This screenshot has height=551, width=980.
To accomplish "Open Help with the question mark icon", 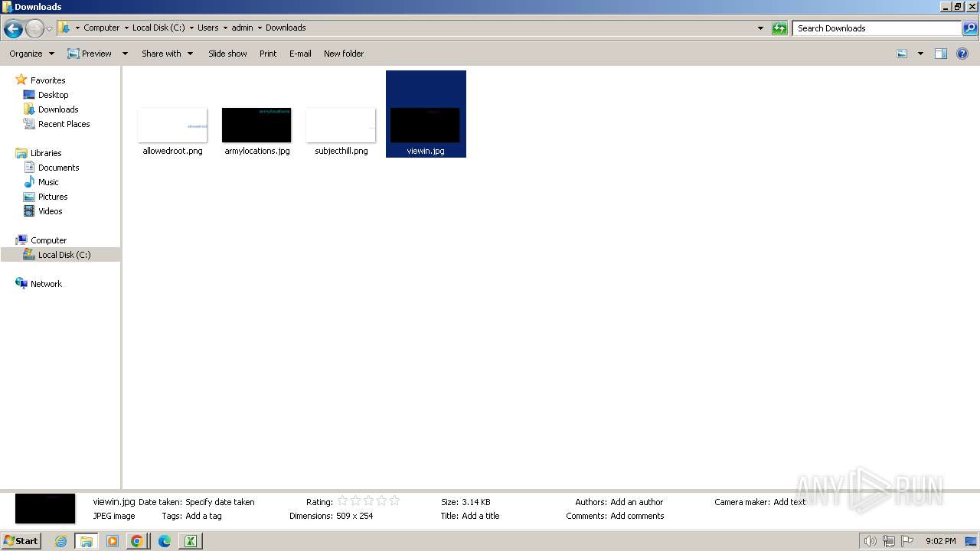I will click(x=963, y=54).
